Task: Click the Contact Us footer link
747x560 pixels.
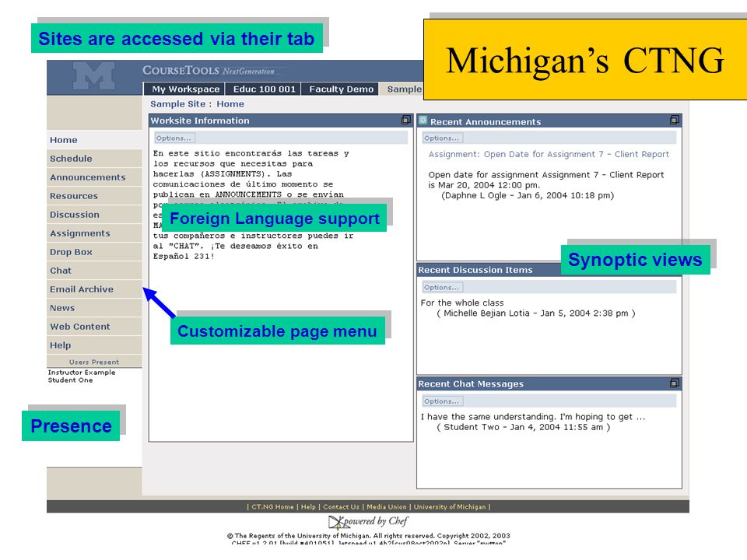Action: point(341,506)
